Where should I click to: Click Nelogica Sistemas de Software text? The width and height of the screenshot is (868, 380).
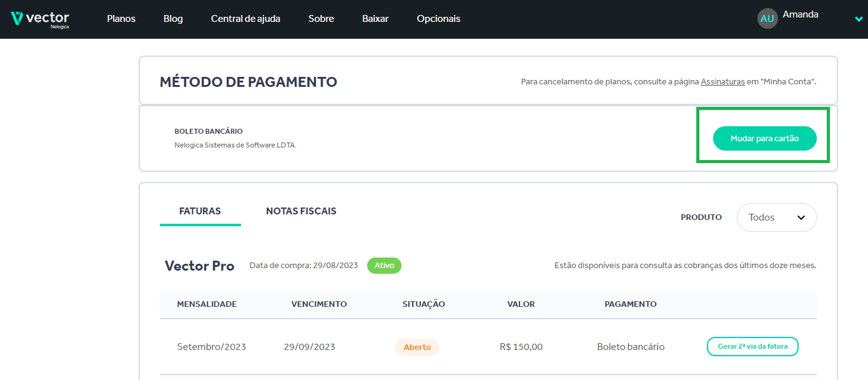coord(235,146)
